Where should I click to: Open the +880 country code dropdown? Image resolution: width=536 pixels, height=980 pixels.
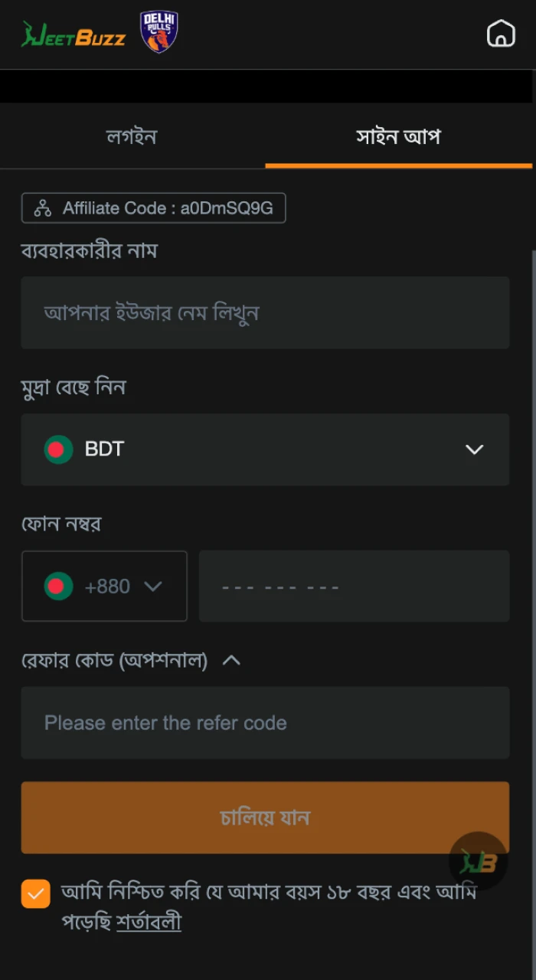click(x=153, y=586)
